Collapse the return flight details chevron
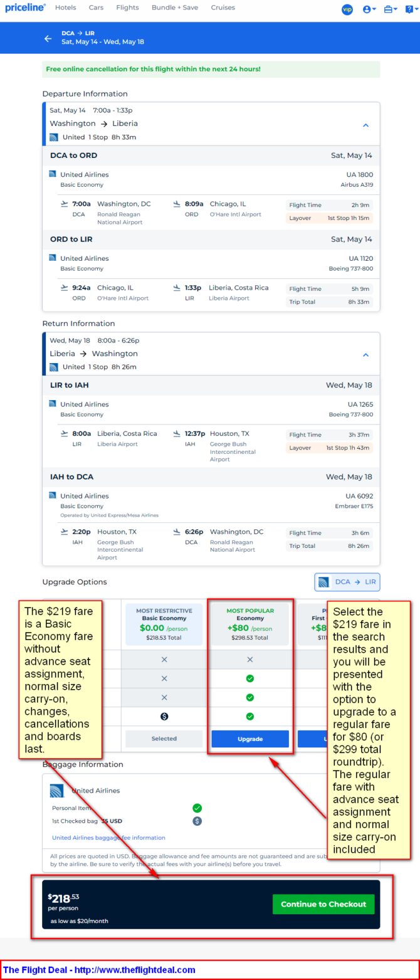The image size is (420, 980). pos(366,355)
